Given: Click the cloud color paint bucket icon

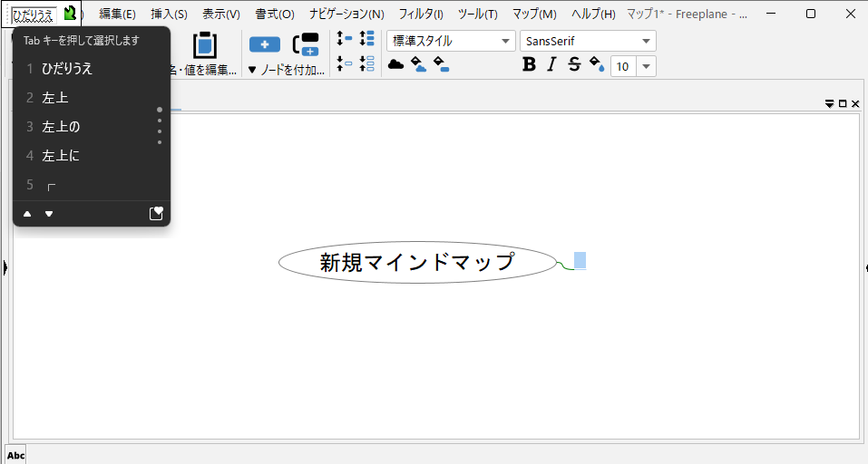Looking at the screenshot, I should pos(418,64).
